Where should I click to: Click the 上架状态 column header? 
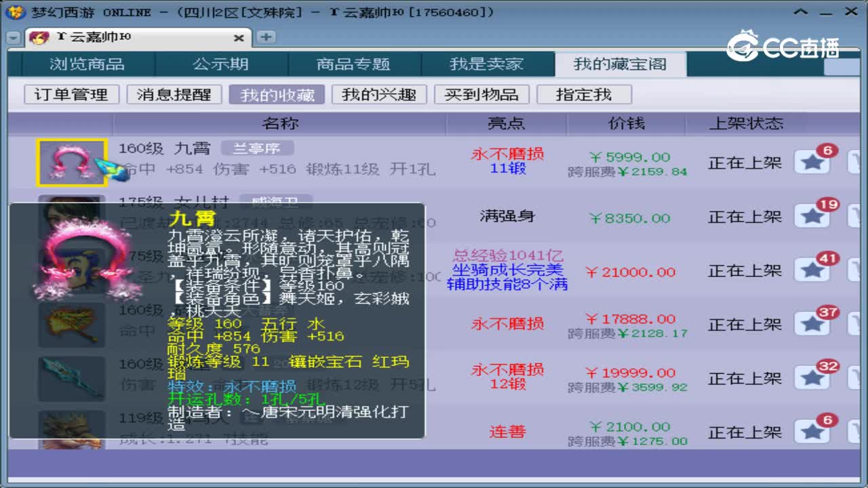click(745, 123)
